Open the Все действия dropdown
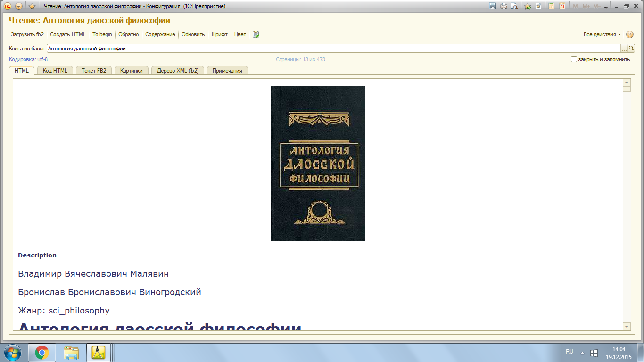 [x=602, y=34]
